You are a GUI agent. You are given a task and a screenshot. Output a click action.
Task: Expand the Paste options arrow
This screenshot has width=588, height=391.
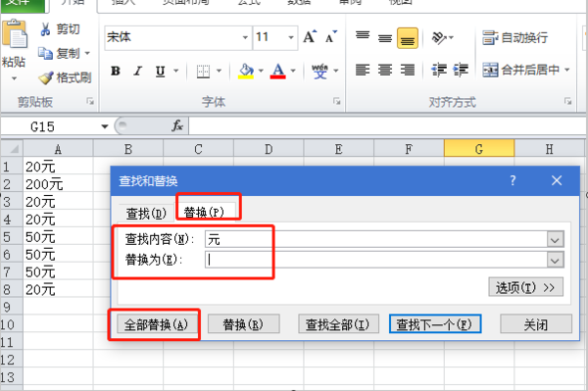point(15,78)
